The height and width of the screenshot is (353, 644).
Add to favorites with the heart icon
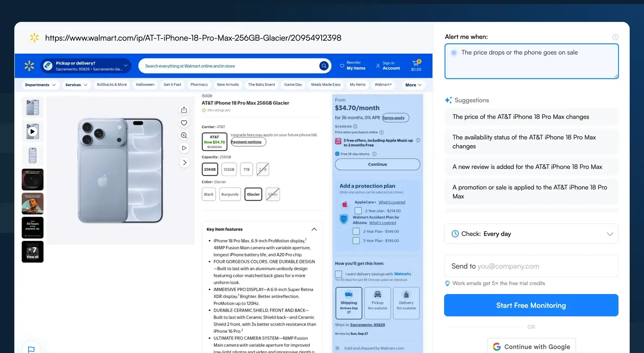point(184,123)
